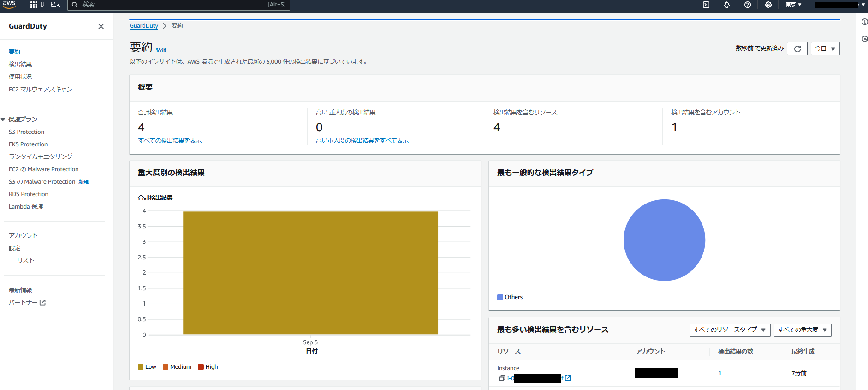Open the instance external link icon
Viewport: 868px width, 390px height.
pyautogui.click(x=568, y=378)
